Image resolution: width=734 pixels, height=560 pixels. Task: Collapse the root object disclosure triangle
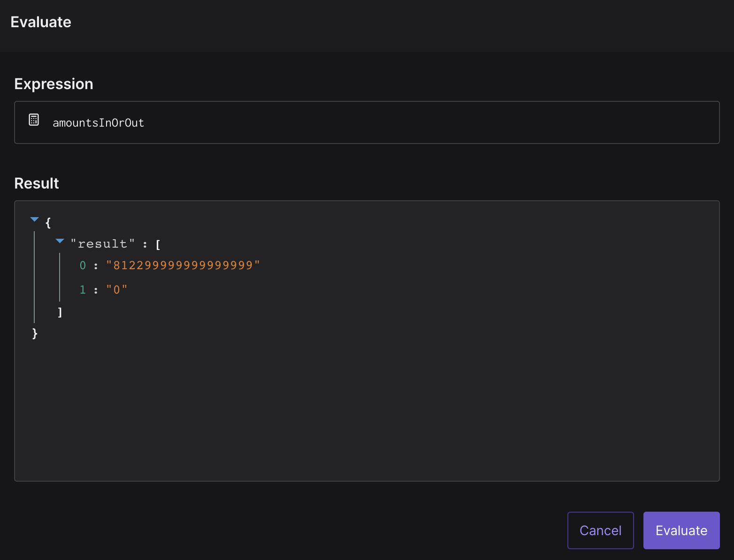[x=34, y=219]
